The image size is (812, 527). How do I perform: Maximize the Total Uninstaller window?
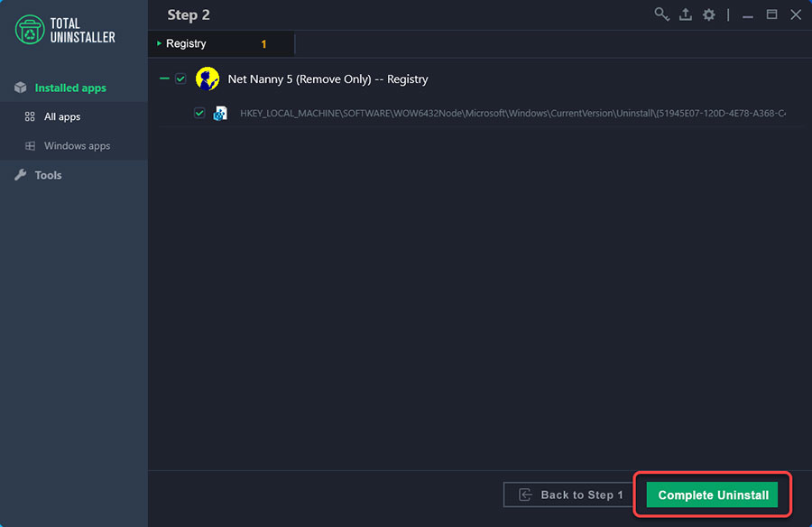point(771,14)
